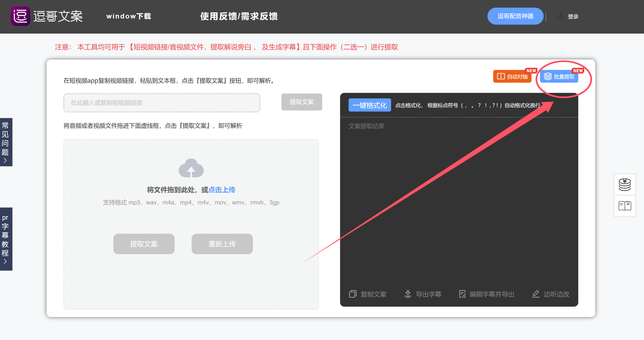This screenshot has height=340, width=644.
Task: Click the stacked layers icon on 批量提取
Action: 547,76
